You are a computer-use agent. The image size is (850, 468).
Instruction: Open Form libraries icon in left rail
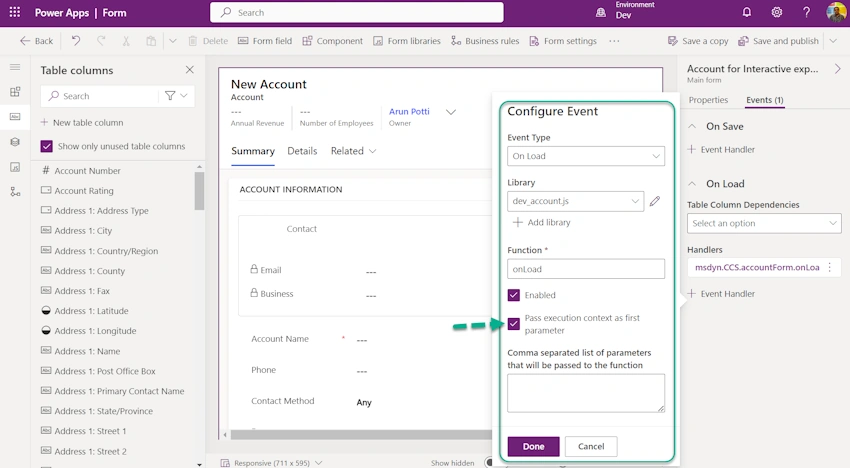pyautogui.click(x=15, y=167)
